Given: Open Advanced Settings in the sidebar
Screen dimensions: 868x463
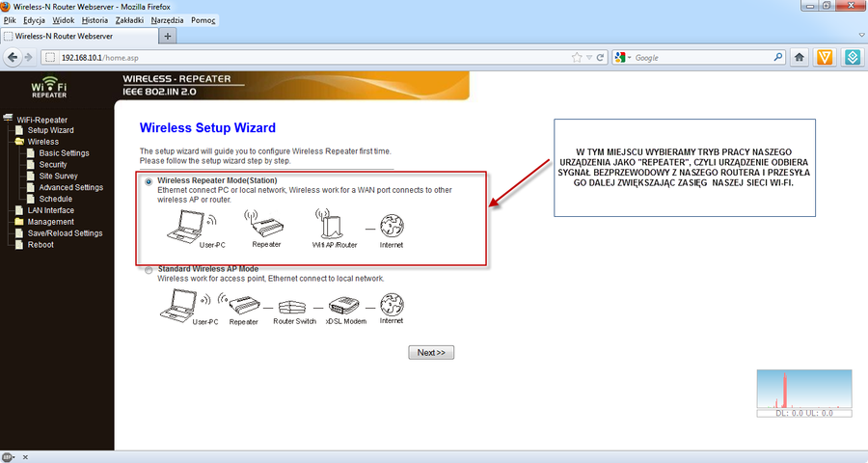Looking at the screenshot, I should pyautogui.click(x=70, y=188).
